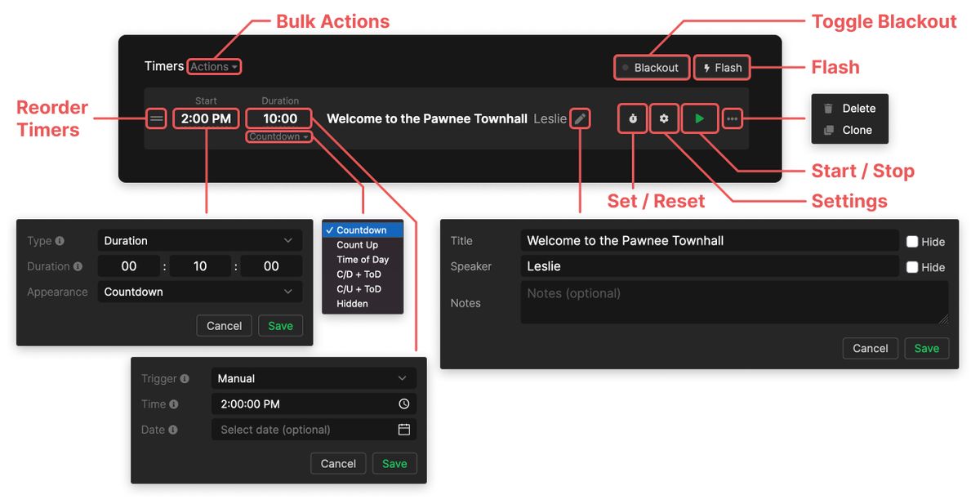The image size is (980, 504).
Task: Open the Trigger dropdown showing Manual
Action: pos(314,379)
